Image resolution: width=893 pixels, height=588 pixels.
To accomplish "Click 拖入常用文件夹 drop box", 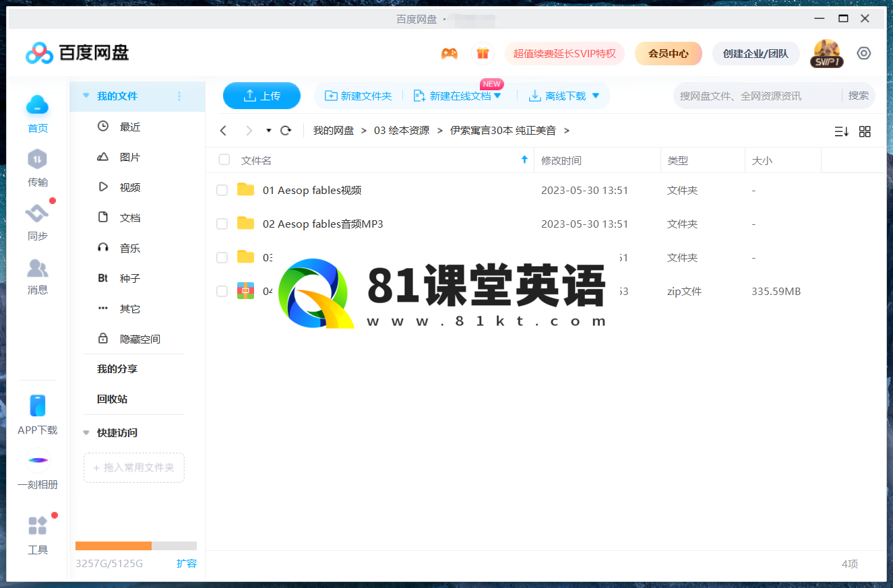I will click(134, 467).
